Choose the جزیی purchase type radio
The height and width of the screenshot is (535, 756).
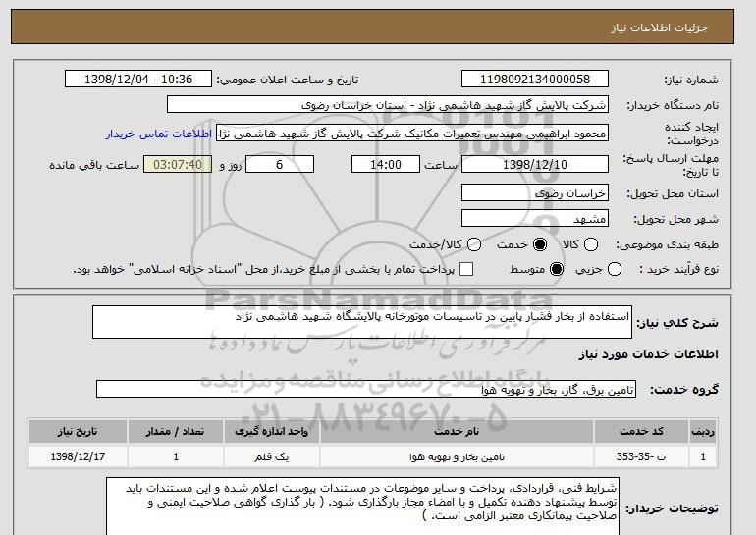pos(615,269)
